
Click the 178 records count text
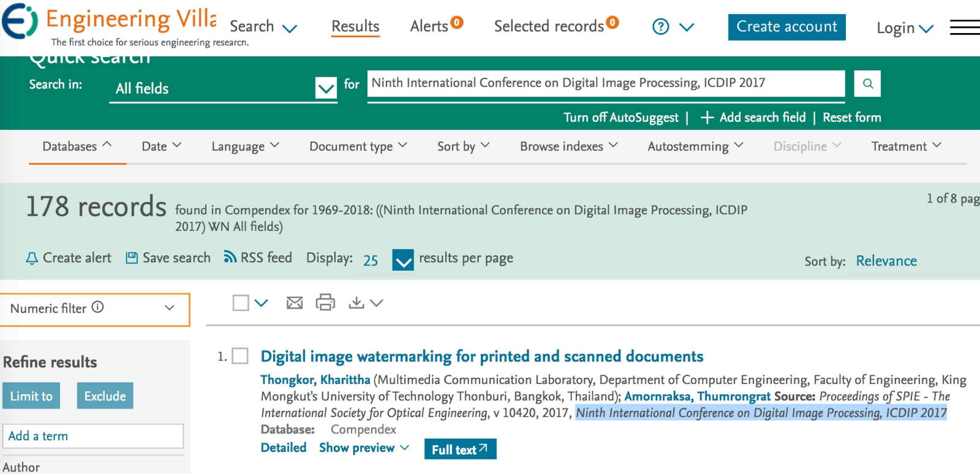pyautogui.click(x=96, y=206)
